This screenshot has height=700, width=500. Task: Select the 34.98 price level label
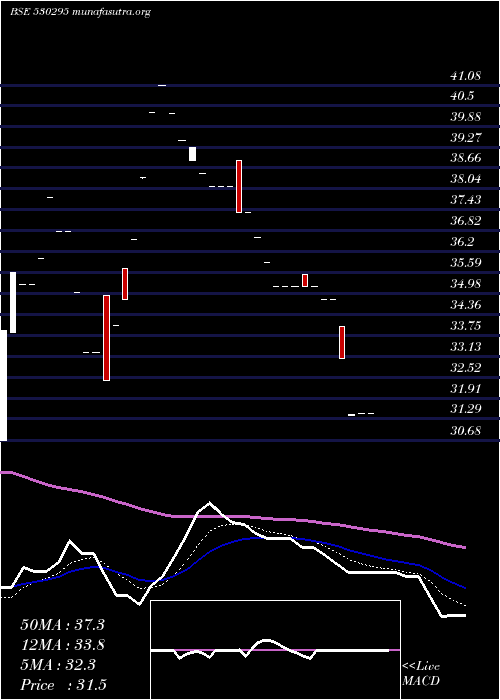(x=465, y=283)
